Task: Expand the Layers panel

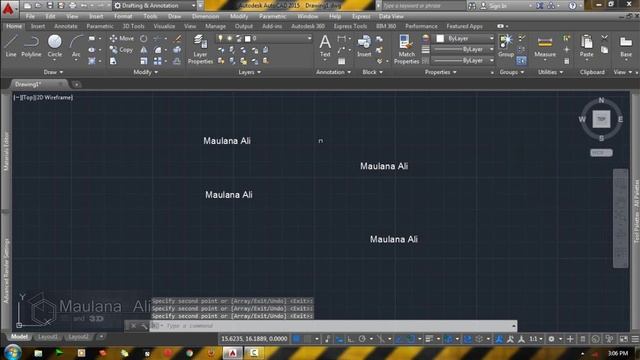Action: (x=249, y=72)
